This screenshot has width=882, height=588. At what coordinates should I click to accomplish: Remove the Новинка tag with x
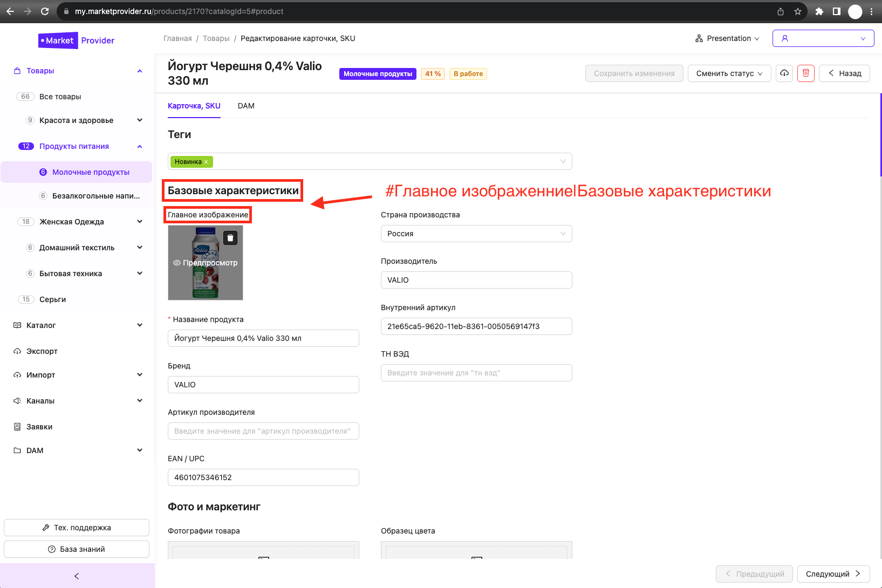coord(206,162)
